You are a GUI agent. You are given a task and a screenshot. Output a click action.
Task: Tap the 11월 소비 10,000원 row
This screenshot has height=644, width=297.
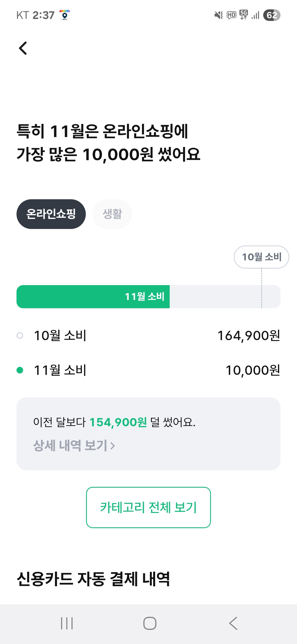point(148,370)
